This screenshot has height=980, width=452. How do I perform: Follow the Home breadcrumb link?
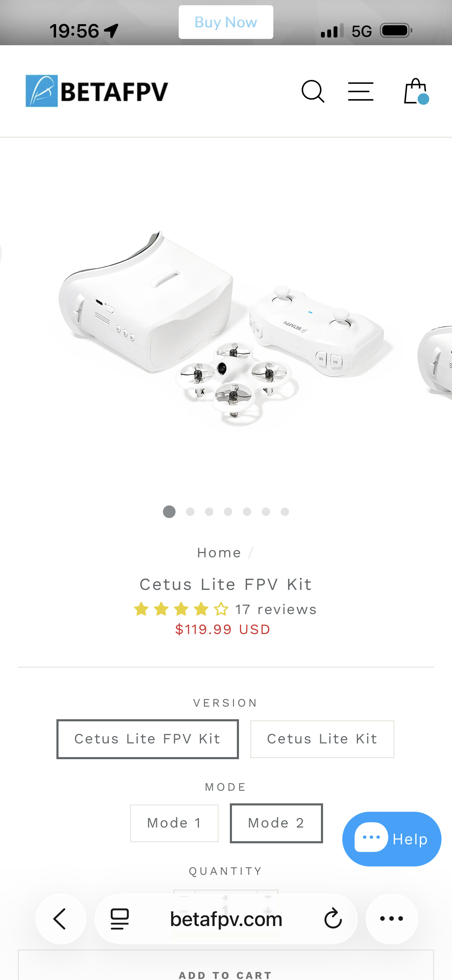point(219,552)
